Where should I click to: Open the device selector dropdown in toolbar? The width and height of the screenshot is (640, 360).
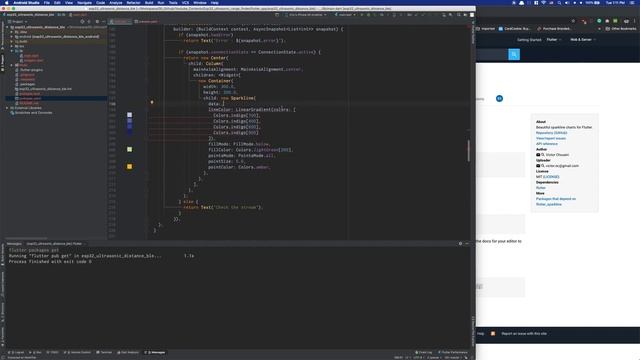(x=305, y=15)
